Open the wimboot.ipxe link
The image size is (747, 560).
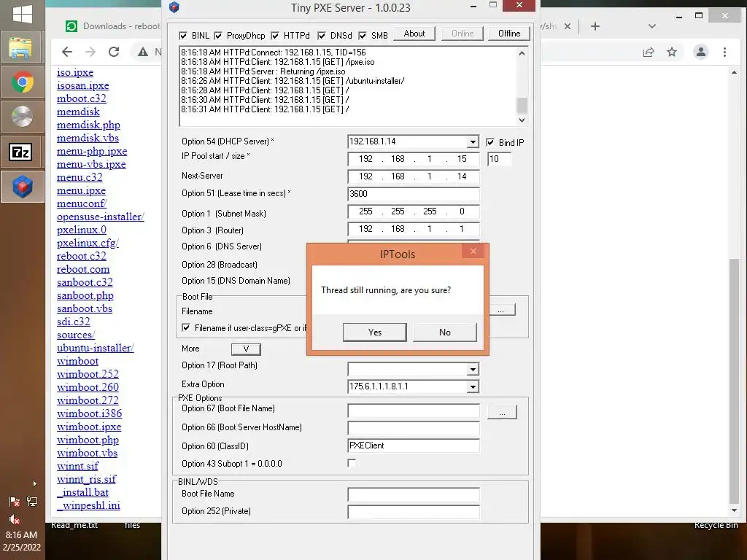[x=89, y=427]
